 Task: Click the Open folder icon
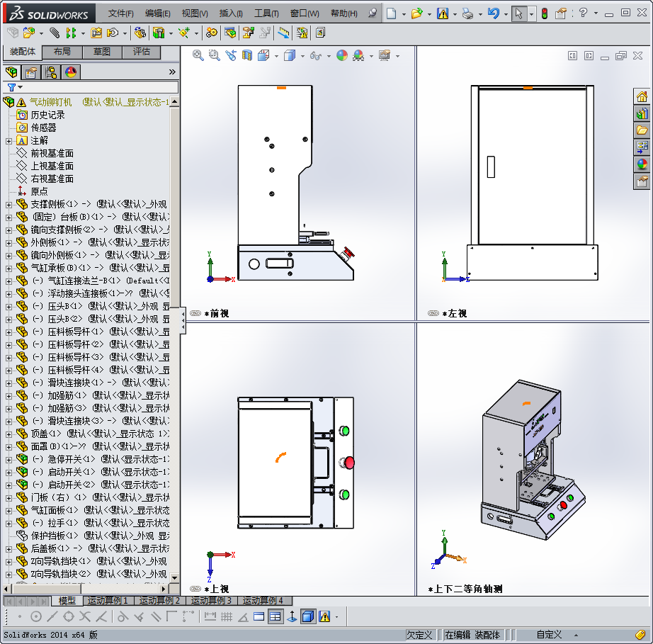click(416, 13)
